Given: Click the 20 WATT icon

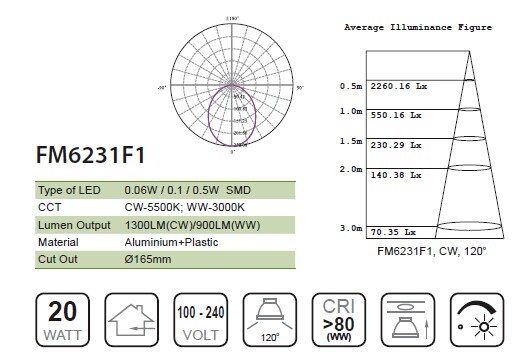Looking at the screenshot, I should coord(63,320).
